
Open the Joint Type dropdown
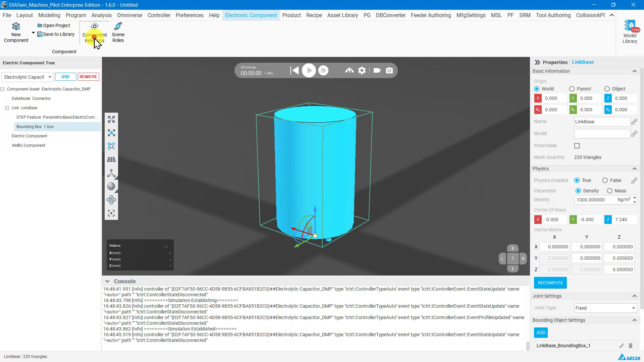coord(605,308)
